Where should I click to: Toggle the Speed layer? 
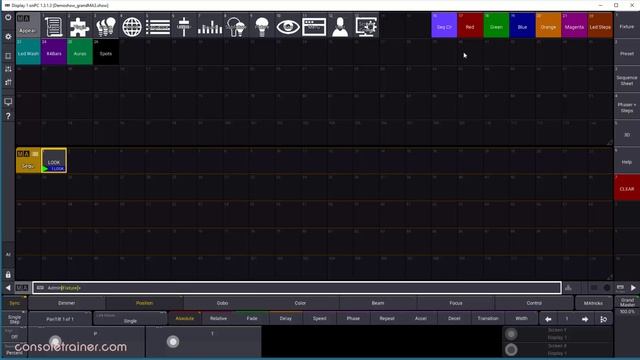click(320, 318)
